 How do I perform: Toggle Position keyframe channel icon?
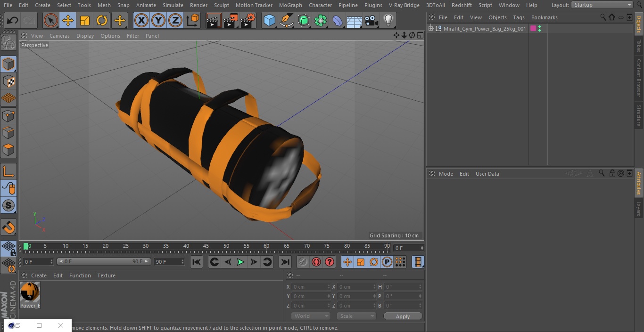pos(347,262)
